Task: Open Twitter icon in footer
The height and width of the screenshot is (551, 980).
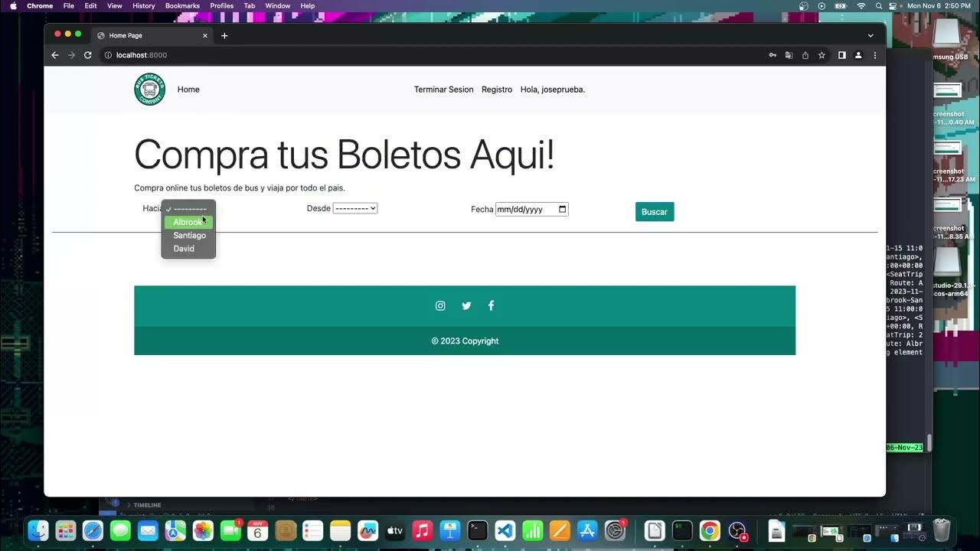Action: [466, 305]
